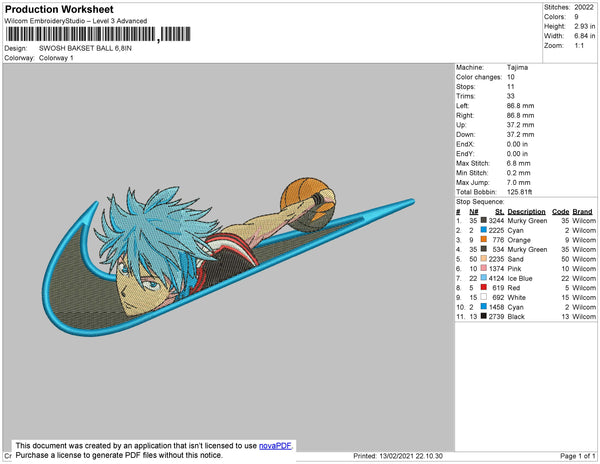
Task: Click the 'Sand' description in row 5
Action: click(515, 259)
